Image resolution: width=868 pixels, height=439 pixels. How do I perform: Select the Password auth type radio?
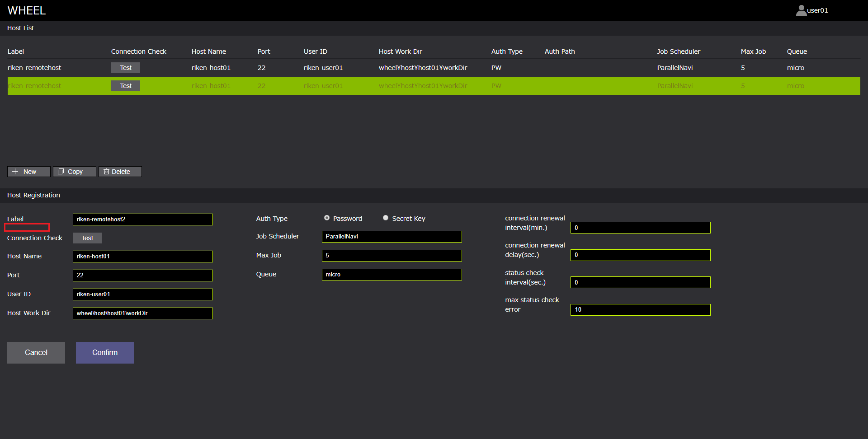tap(327, 218)
